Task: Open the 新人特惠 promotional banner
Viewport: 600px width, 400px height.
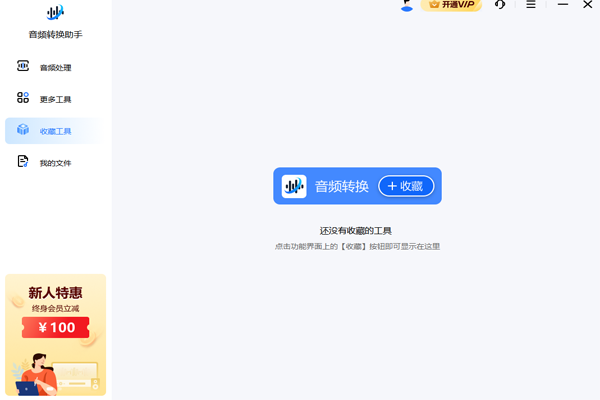Action: pos(55,293)
